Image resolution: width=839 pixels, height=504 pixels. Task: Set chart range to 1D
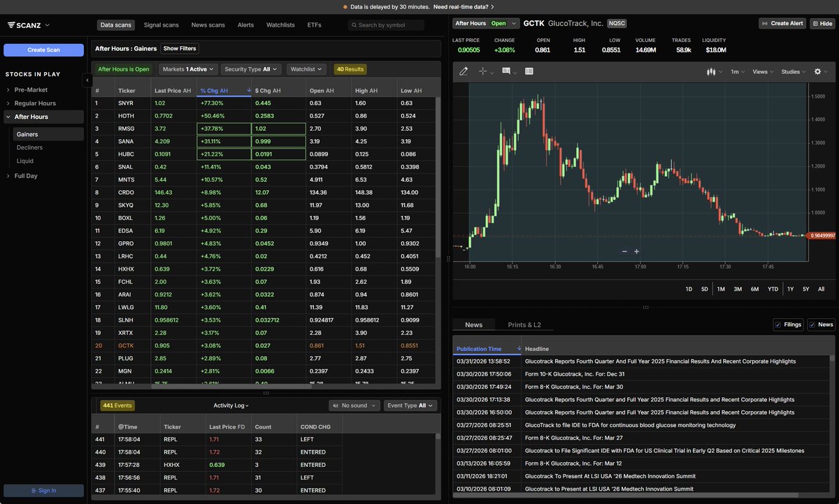[x=689, y=289]
